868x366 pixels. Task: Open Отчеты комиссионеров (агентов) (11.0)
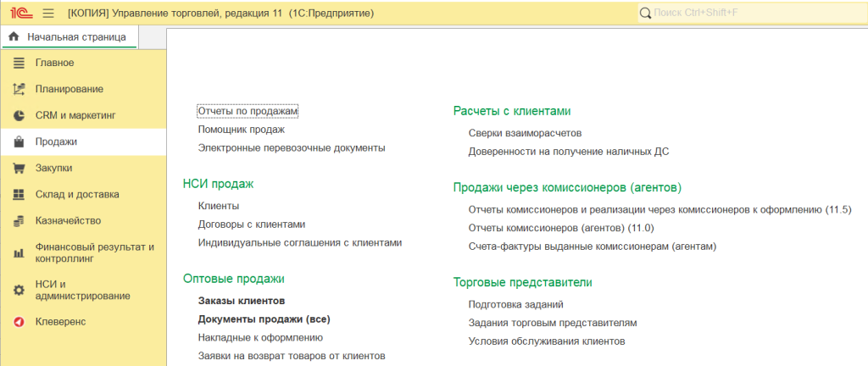click(x=562, y=228)
